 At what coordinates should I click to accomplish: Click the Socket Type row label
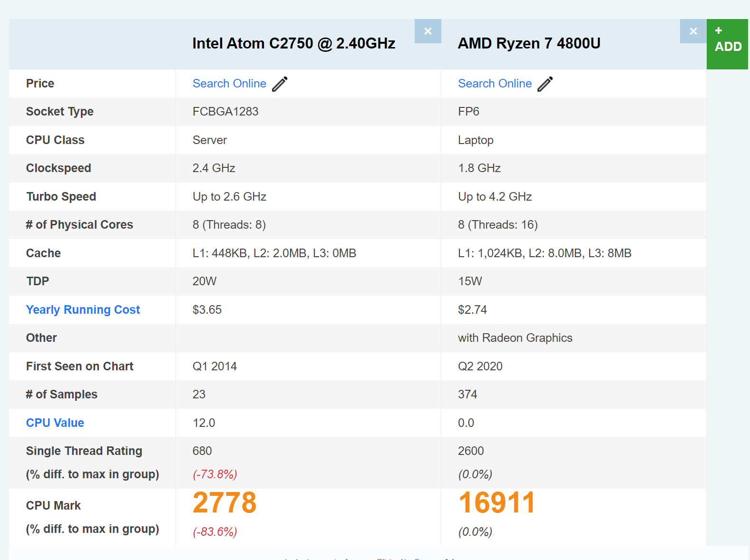(x=59, y=112)
